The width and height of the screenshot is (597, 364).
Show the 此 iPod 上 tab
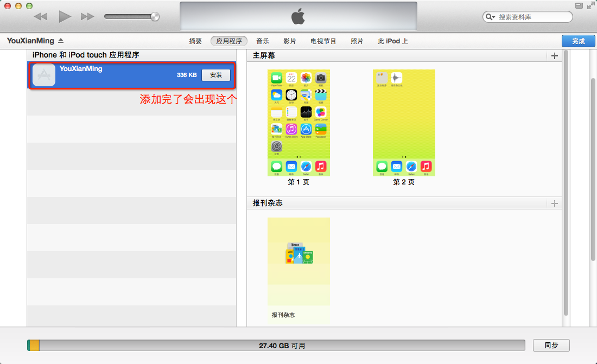click(392, 41)
